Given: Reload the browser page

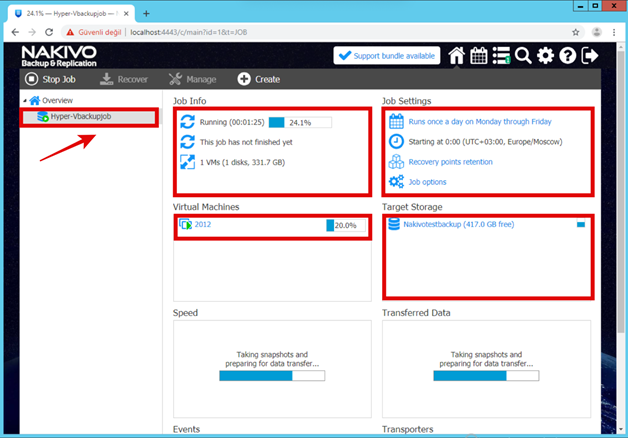Looking at the screenshot, I should 49,32.
